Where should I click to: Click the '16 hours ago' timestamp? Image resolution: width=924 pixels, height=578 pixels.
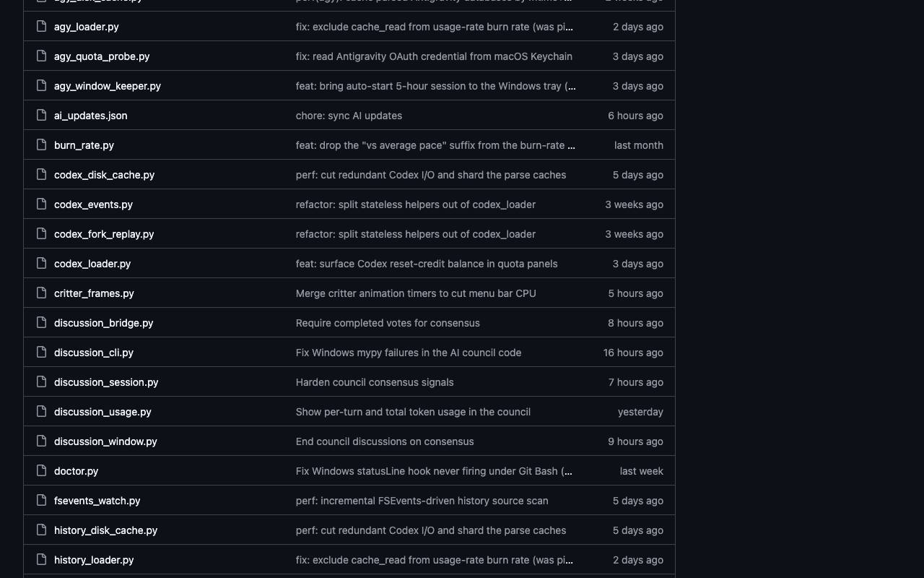click(633, 353)
